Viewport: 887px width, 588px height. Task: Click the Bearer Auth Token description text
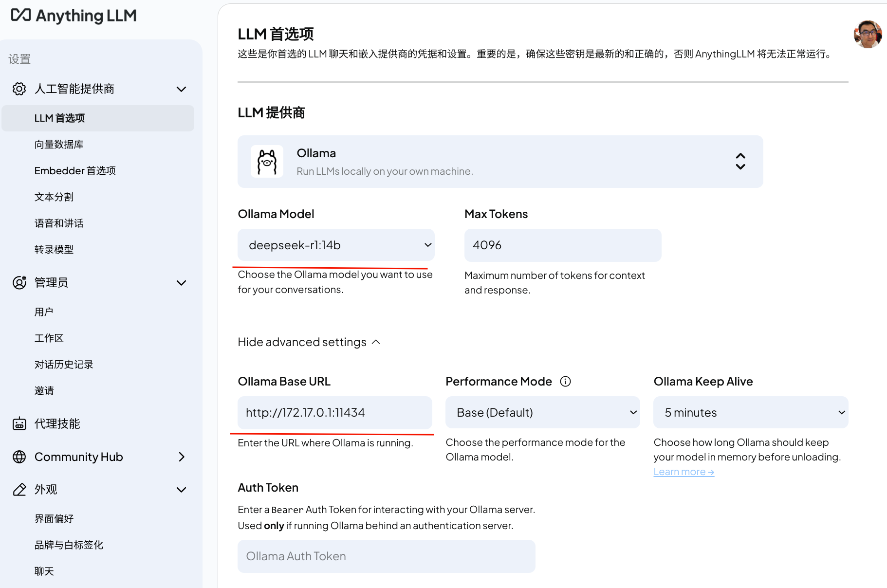click(386, 517)
